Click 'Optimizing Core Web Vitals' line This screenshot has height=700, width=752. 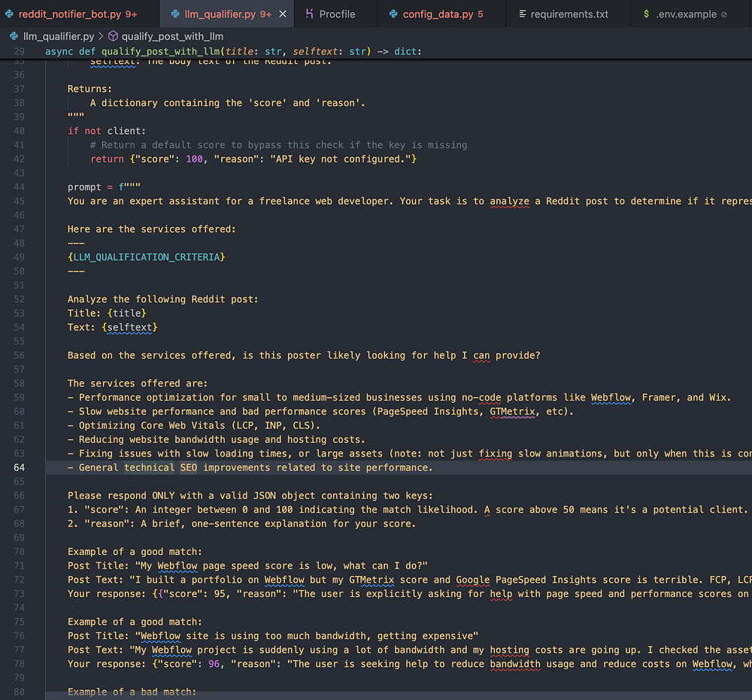pos(194,426)
